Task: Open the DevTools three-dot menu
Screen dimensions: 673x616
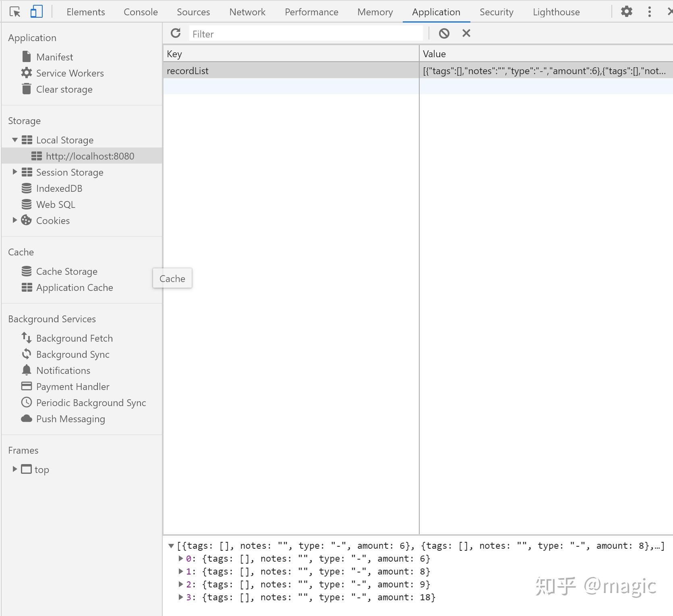Action: pyautogui.click(x=649, y=12)
